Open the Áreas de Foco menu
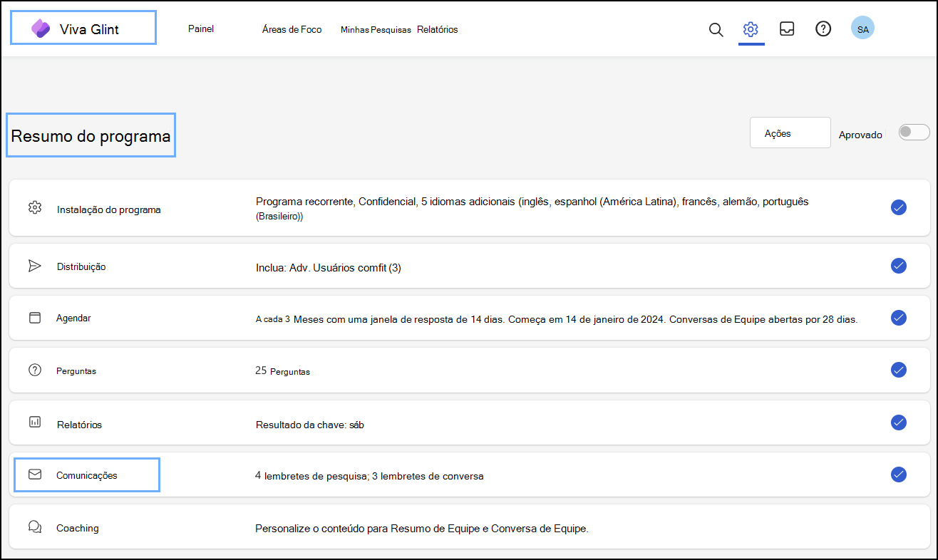The width and height of the screenshot is (938, 560). click(292, 30)
